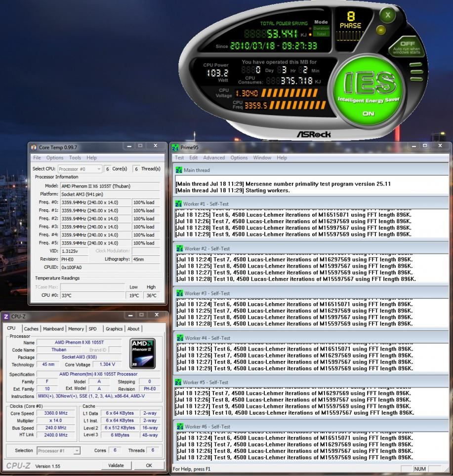Image resolution: width=453 pixels, height=476 pixels.
Task: Click the NUM indicator in Prime95 status bar
Action: pyautogui.click(x=420, y=469)
